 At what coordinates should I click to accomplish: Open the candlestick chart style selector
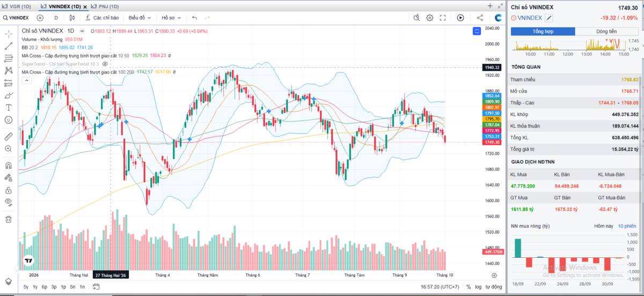[x=72, y=18]
